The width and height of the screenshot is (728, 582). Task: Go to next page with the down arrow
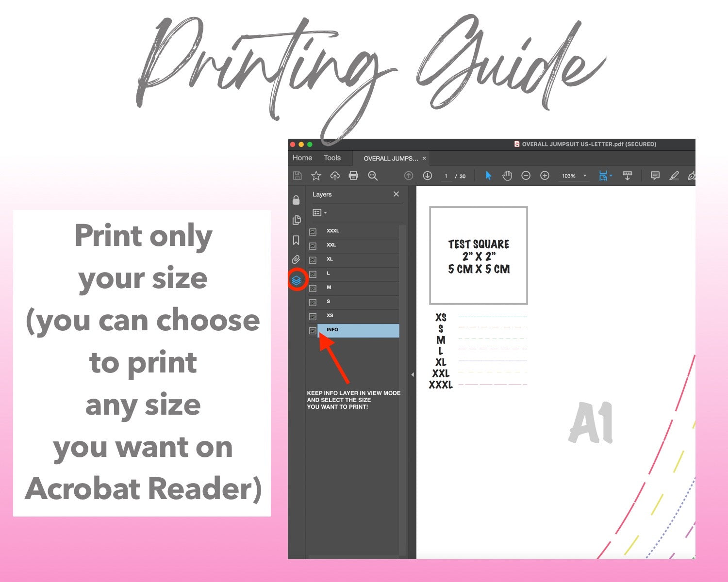[427, 176]
